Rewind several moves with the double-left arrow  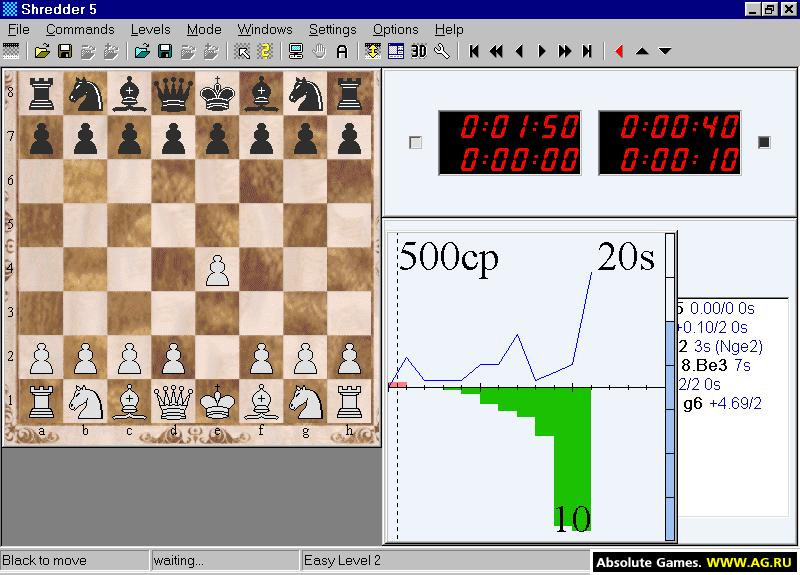tap(496, 51)
